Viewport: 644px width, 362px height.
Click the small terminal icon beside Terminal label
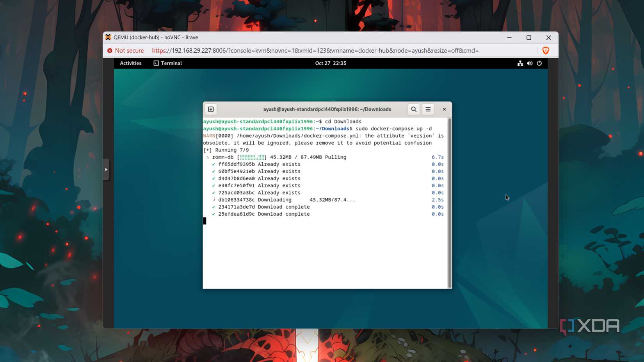(x=156, y=63)
